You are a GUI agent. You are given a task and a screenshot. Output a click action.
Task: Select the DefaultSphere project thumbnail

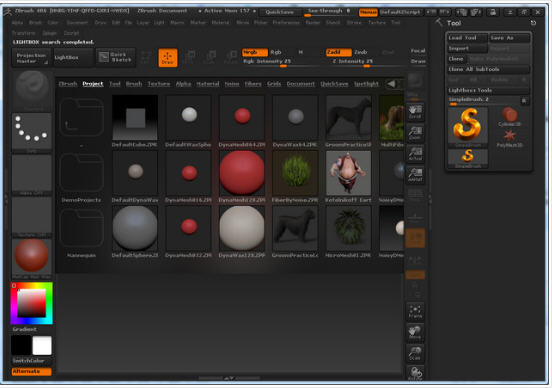135,228
